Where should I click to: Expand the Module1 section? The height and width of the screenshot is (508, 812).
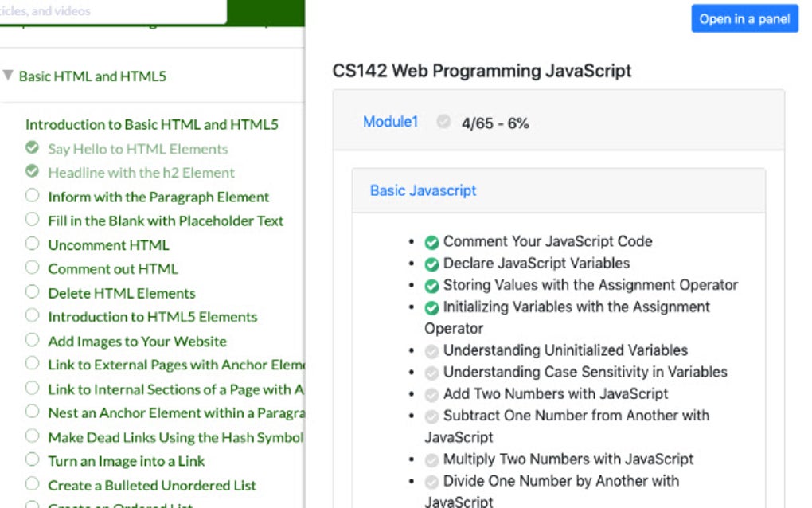(x=390, y=122)
